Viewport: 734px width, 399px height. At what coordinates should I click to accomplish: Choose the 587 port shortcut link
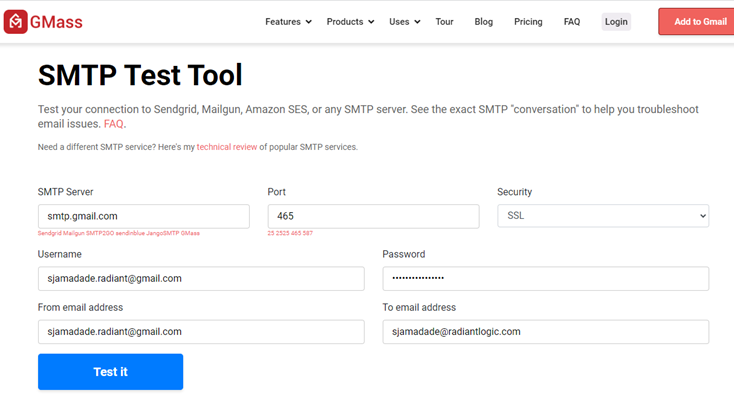[308, 233]
